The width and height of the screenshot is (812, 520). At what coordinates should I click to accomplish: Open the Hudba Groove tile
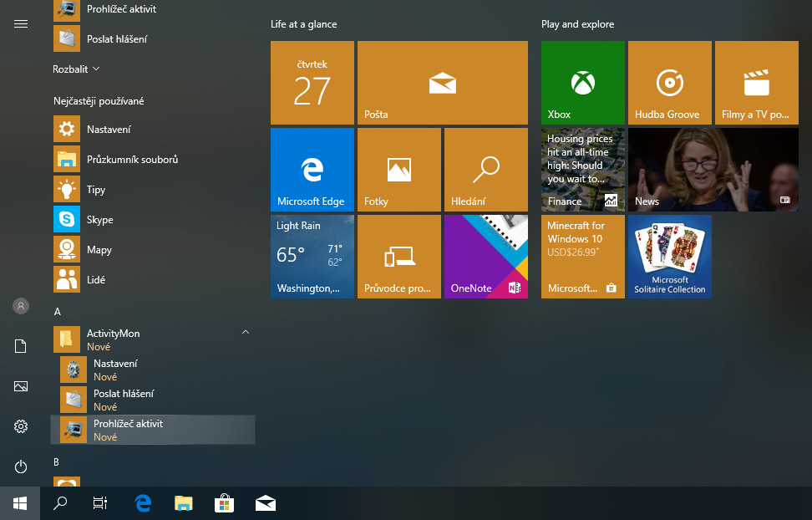(670, 83)
